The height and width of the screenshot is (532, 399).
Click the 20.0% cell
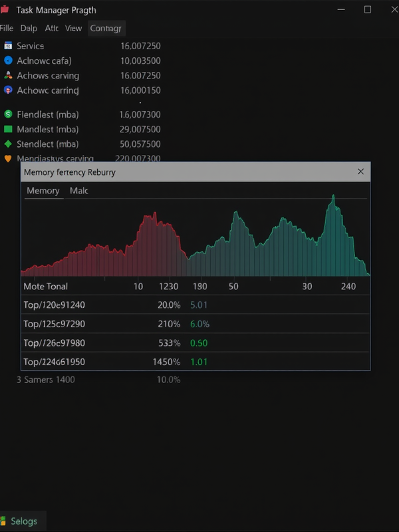(169, 305)
